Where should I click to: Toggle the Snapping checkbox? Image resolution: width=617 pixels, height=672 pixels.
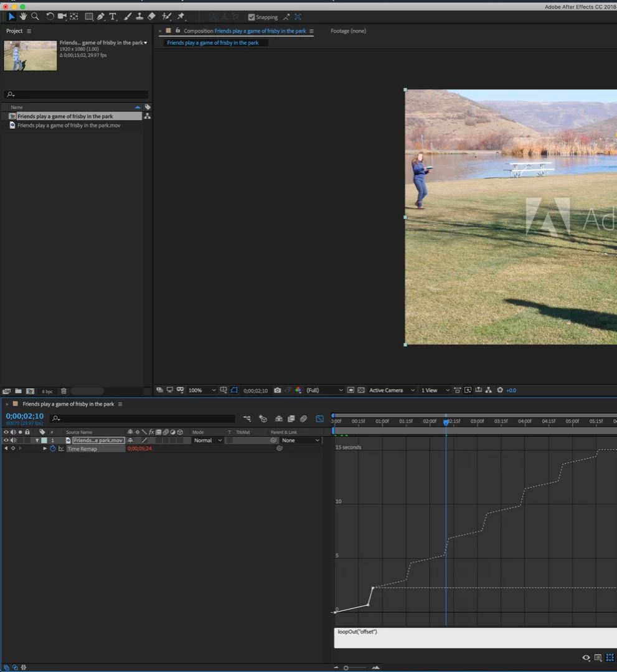[252, 17]
